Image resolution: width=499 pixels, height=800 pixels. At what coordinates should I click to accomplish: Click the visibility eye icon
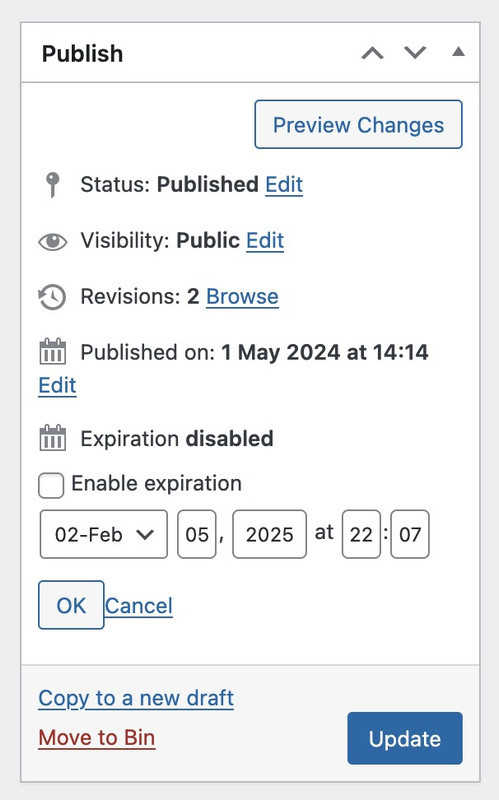pos(53,241)
